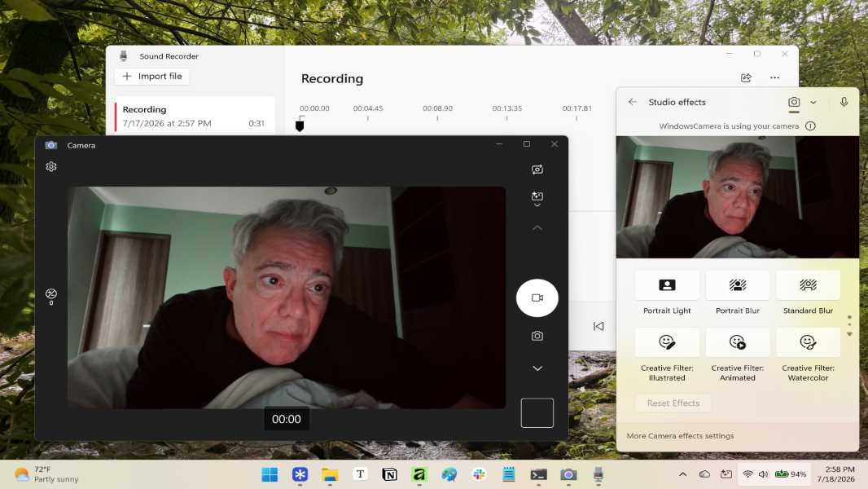This screenshot has width=868, height=489.
Task: Click the Studio effects tray icon
Action: click(726, 474)
